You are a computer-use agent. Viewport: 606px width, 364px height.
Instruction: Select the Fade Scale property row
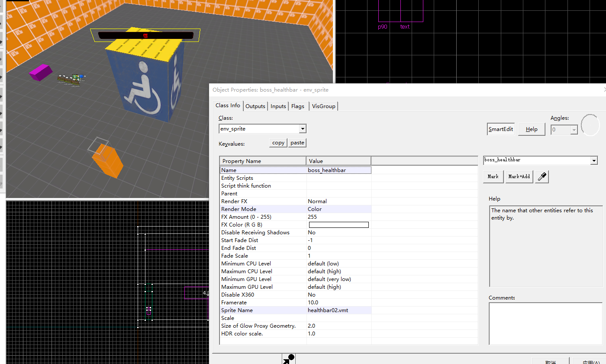pyautogui.click(x=296, y=256)
